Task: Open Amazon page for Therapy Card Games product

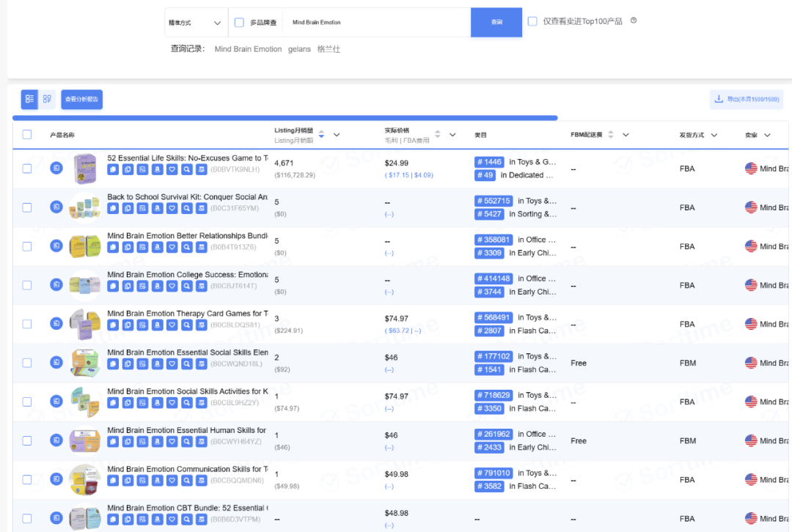Action: (157, 325)
